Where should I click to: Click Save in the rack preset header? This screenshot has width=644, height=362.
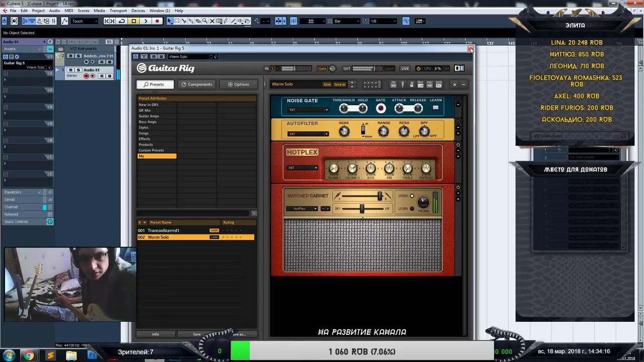(x=327, y=84)
